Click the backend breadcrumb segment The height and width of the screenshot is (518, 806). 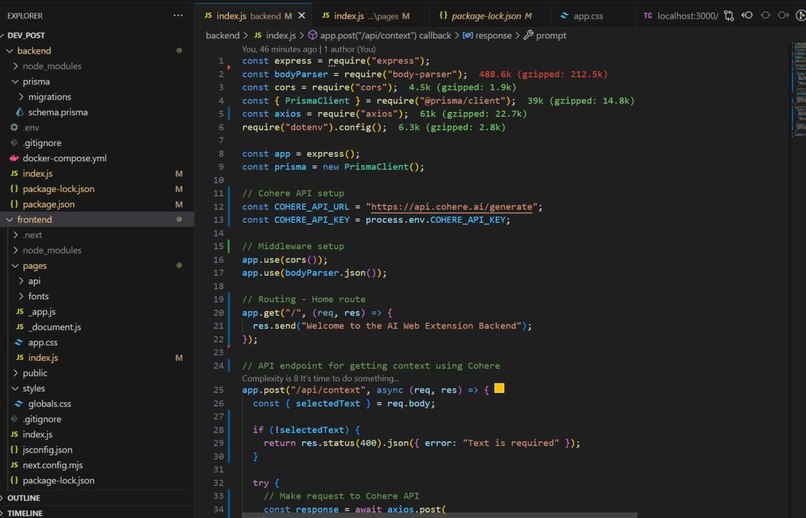click(x=223, y=35)
